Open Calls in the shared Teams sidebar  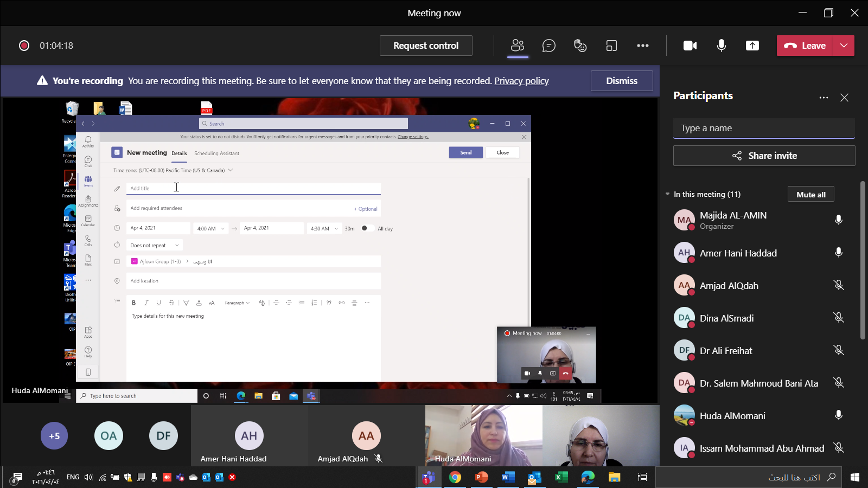click(88, 240)
